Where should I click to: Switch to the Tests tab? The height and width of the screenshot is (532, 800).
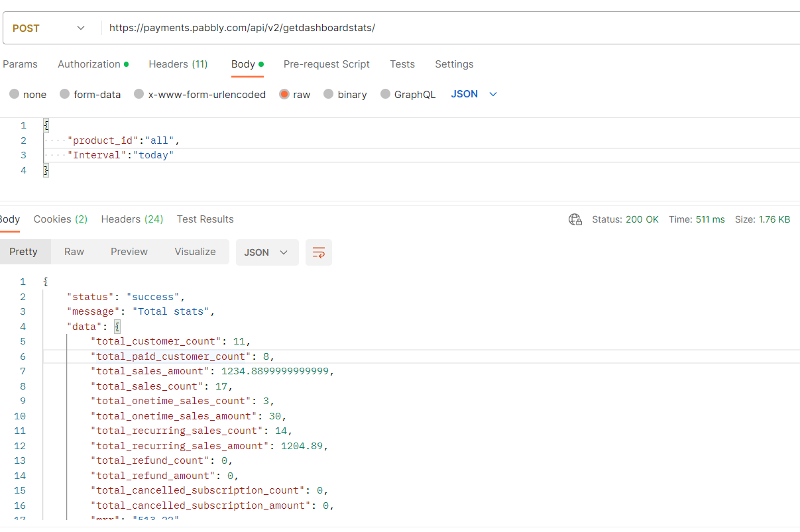pyautogui.click(x=402, y=64)
